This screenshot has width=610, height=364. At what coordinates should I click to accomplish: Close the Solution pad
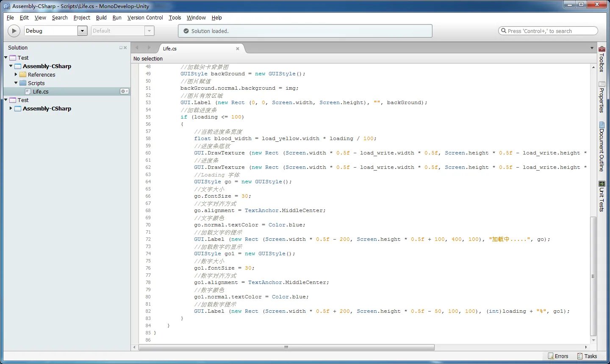coord(125,48)
